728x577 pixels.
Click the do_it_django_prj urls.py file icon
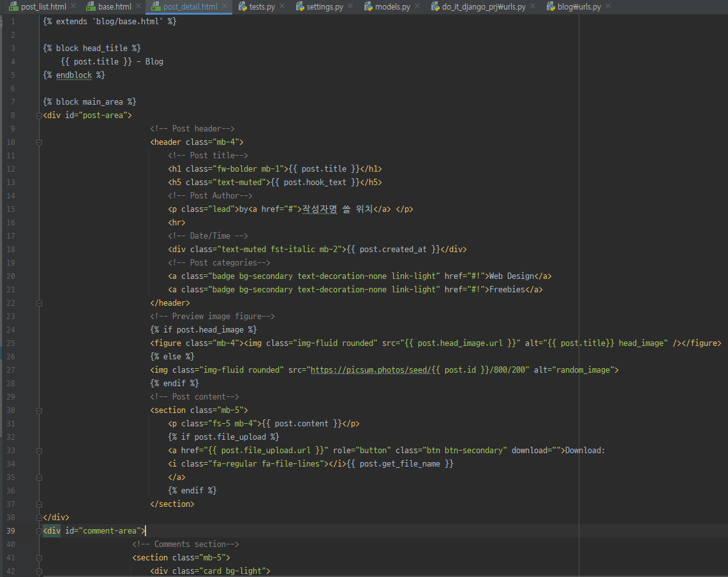click(435, 6)
